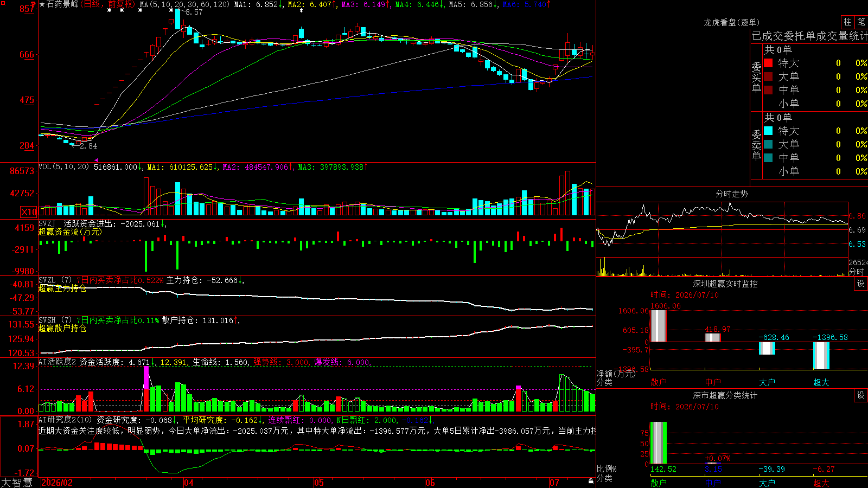This screenshot has height=488, width=868.
Task: Click the 超大 bar in 深圳超赢实时监控
Action: (821, 356)
